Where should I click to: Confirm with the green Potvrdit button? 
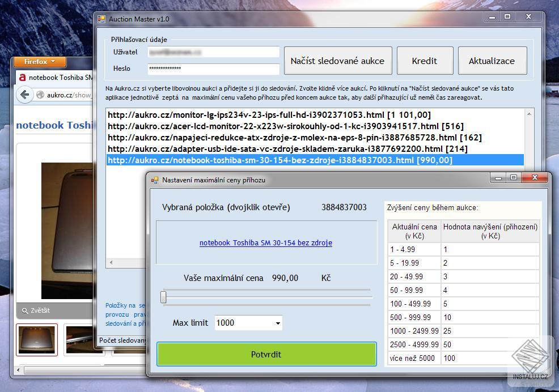click(x=266, y=354)
